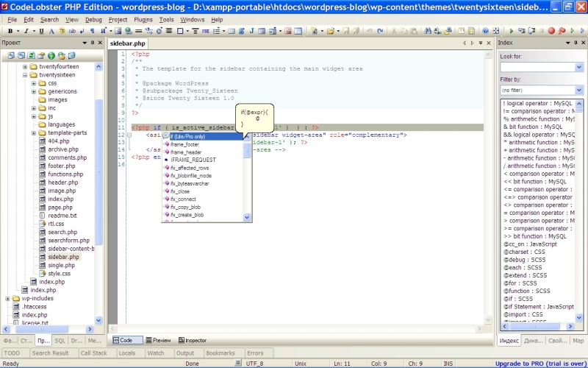
Task: Insert image tag toolbar icon
Action: tap(118, 31)
